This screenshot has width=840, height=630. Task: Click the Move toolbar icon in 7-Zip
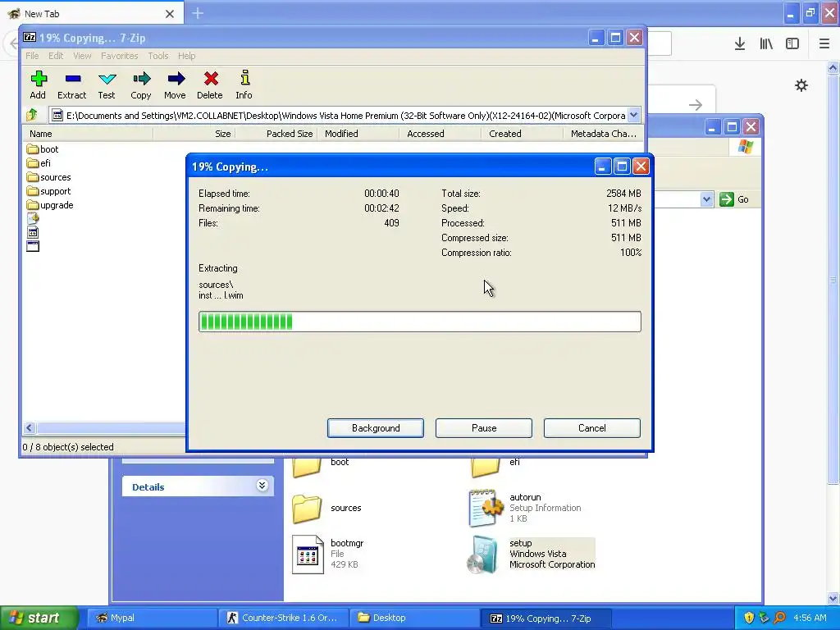[x=176, y=79]
